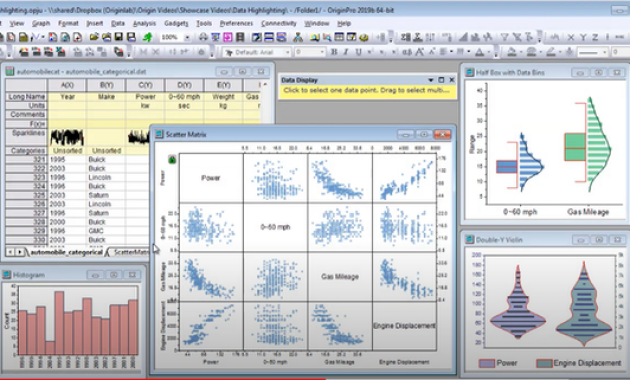Click the green running man recalculate icon
The image size is (630, 380).
[x=147, y=37]
